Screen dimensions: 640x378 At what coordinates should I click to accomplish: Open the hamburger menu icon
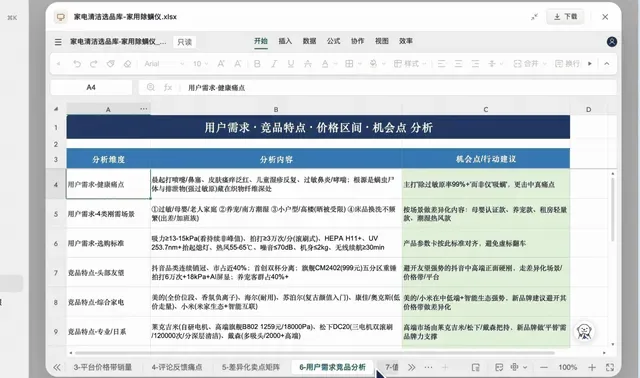[x=58, y=42]
